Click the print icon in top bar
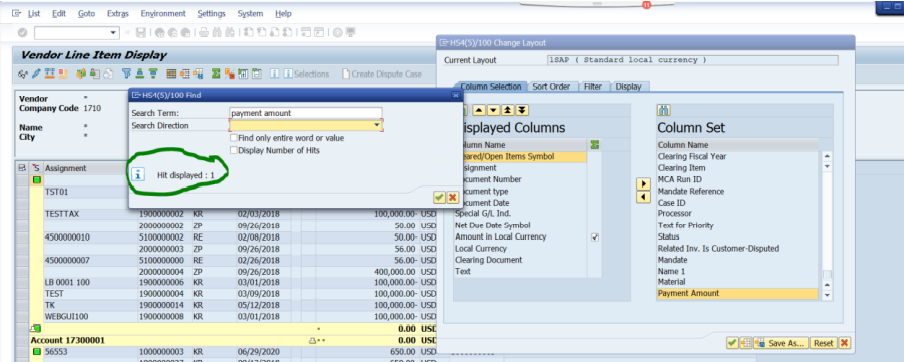The width and height of the screenshot is (904, 362). 204,33
